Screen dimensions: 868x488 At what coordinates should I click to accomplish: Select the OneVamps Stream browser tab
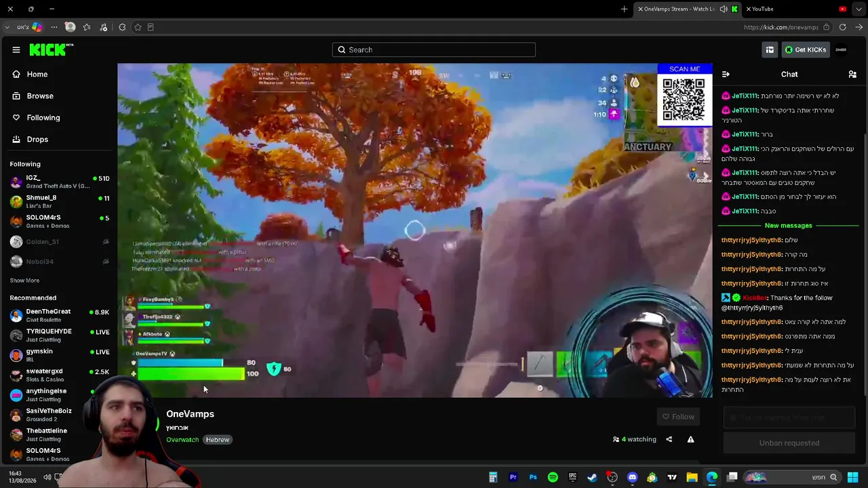pos(686,9)
